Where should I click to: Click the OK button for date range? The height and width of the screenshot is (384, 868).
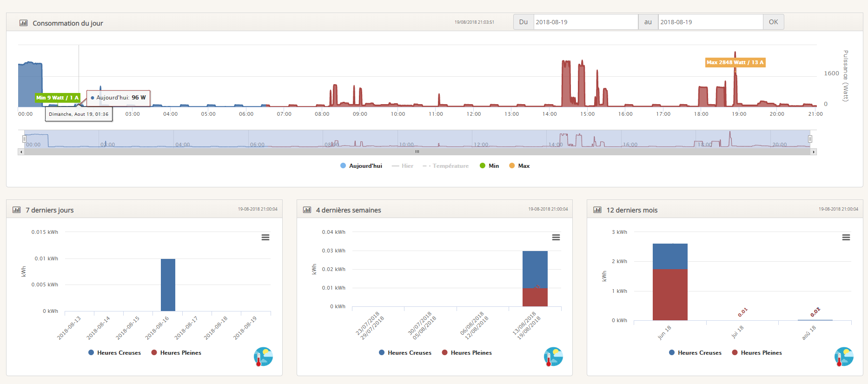coord(773,22)
